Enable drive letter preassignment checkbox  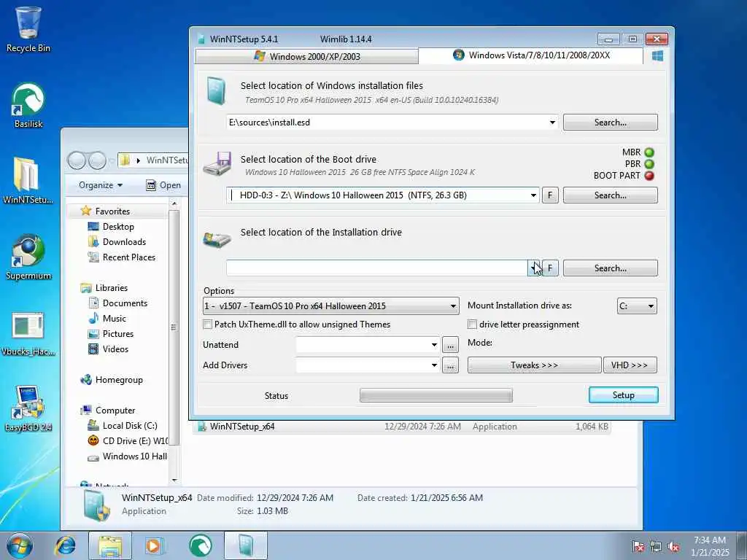472,324
